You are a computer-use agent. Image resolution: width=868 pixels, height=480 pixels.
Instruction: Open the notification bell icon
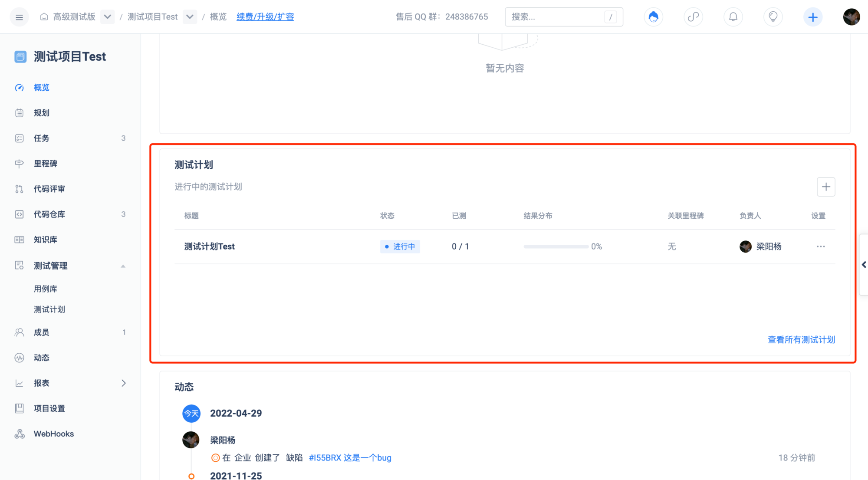pyautogui.click(x=733, y=17)
